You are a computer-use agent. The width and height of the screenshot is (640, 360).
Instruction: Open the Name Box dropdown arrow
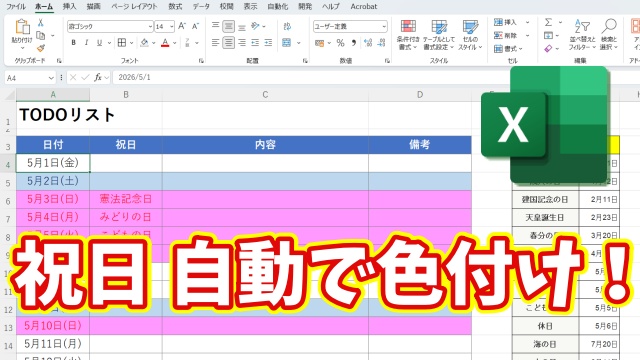pos(51,78)
